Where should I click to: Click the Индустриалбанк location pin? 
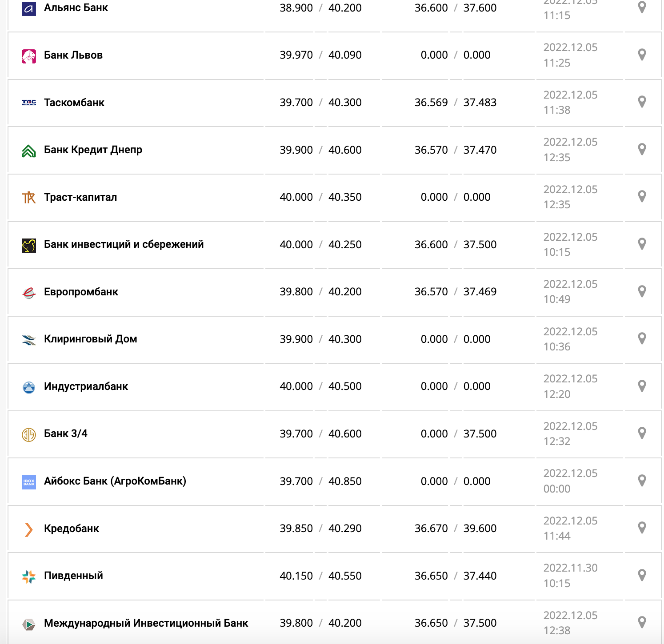642,386
